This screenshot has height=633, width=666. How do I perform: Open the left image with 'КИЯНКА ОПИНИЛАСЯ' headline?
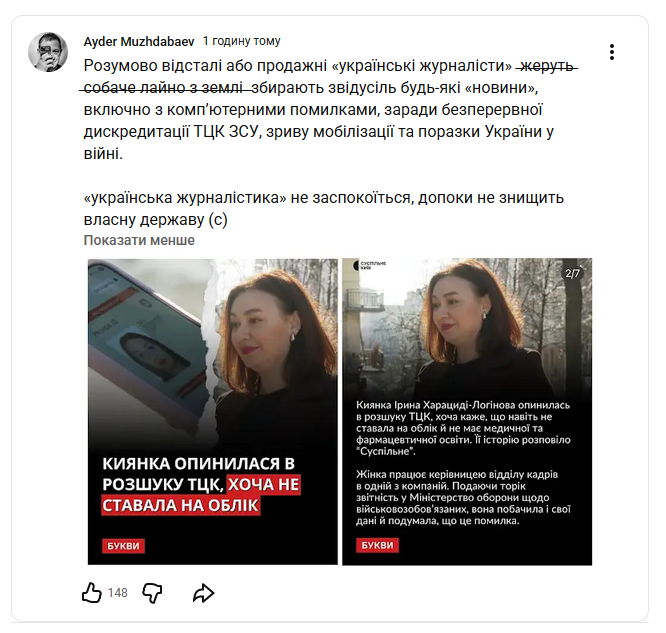pyautogui.click(x=212, y=411)
